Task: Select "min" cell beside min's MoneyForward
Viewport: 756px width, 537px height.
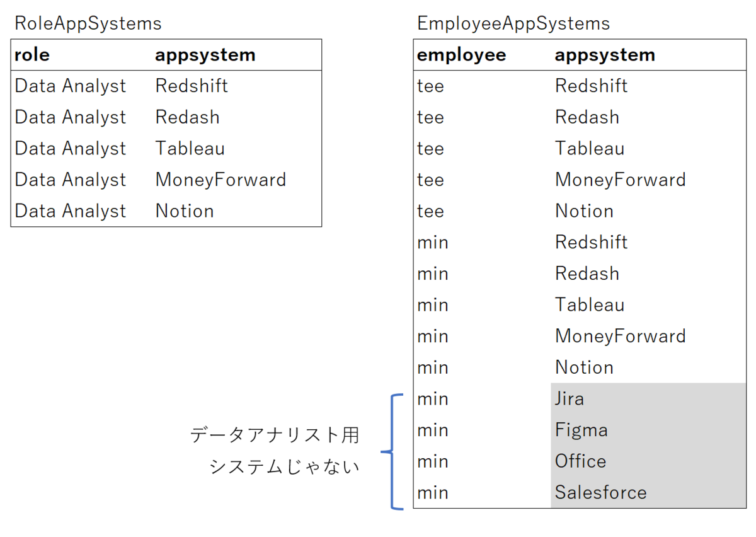Action: click(432, 336)
